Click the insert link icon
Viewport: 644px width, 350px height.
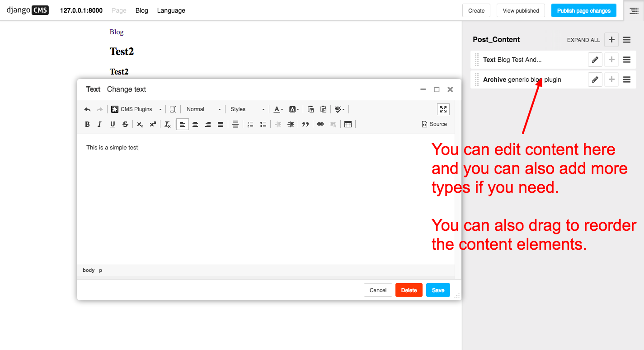pos(320,124)
